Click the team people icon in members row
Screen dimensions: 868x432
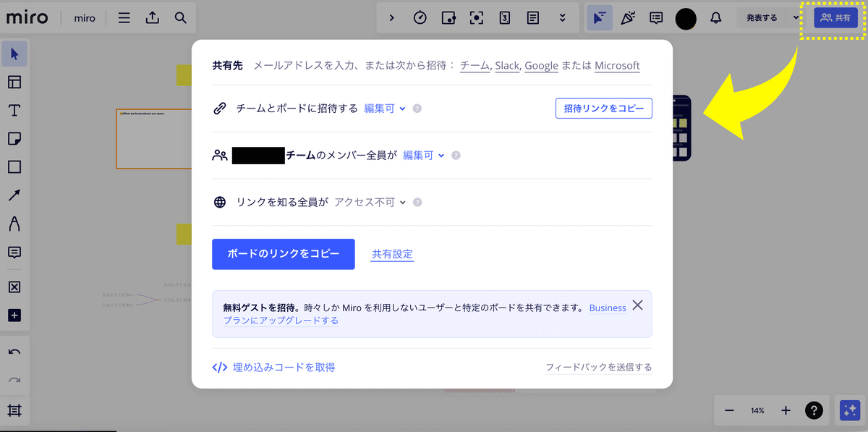point(220,155)
